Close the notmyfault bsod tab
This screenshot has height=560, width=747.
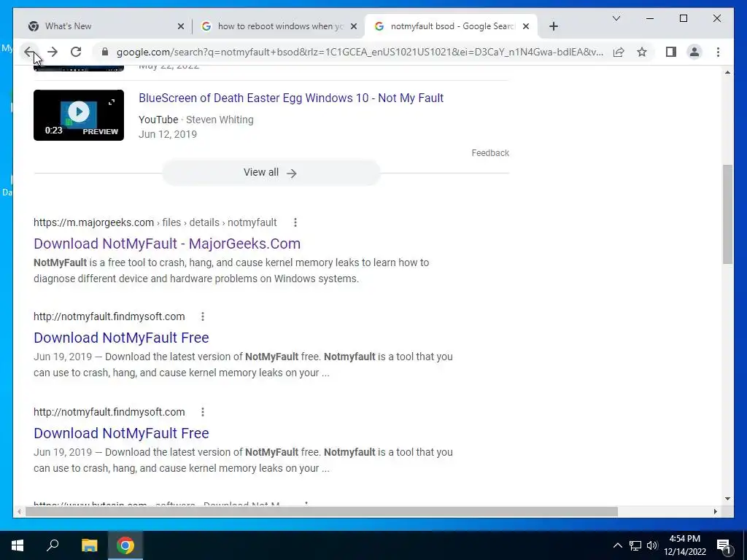(x=526, y=27)
